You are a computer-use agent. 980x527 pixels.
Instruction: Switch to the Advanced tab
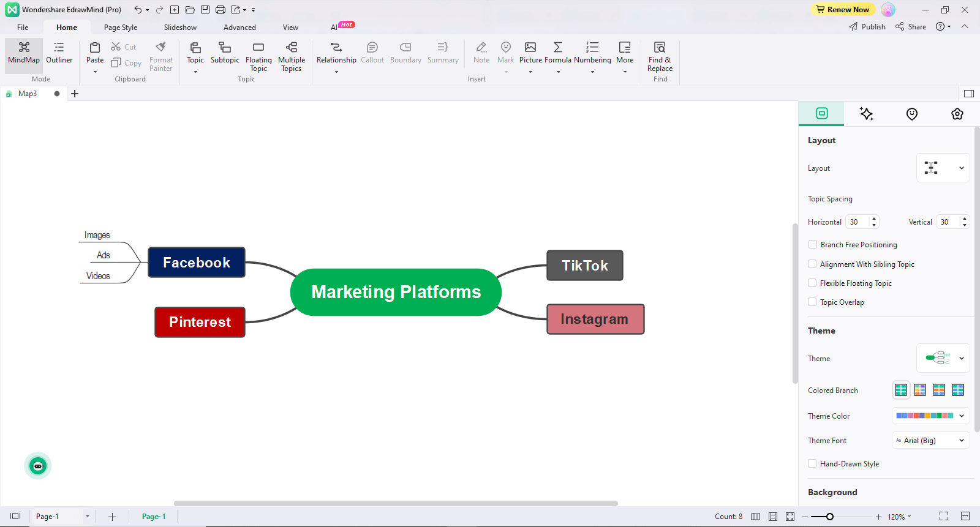click(x=239, y=28)
